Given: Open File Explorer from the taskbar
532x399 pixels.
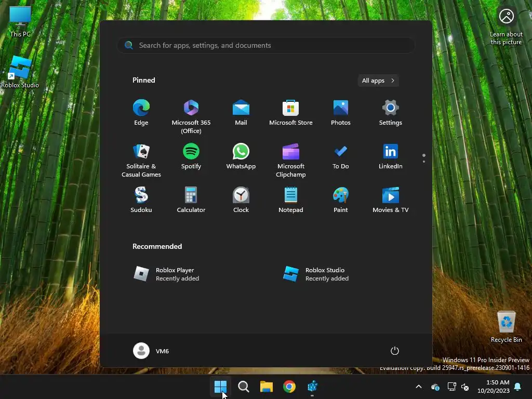Looking at the screenshot, I should [267, 387].
